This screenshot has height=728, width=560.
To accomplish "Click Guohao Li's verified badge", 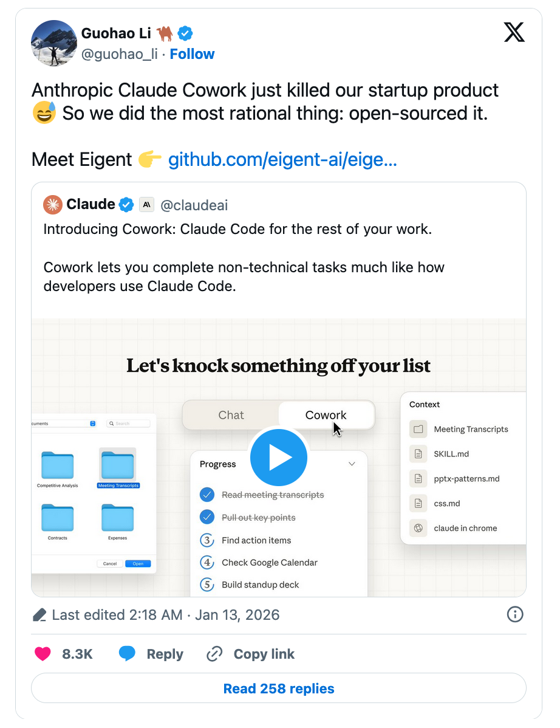I will point(185,33).
